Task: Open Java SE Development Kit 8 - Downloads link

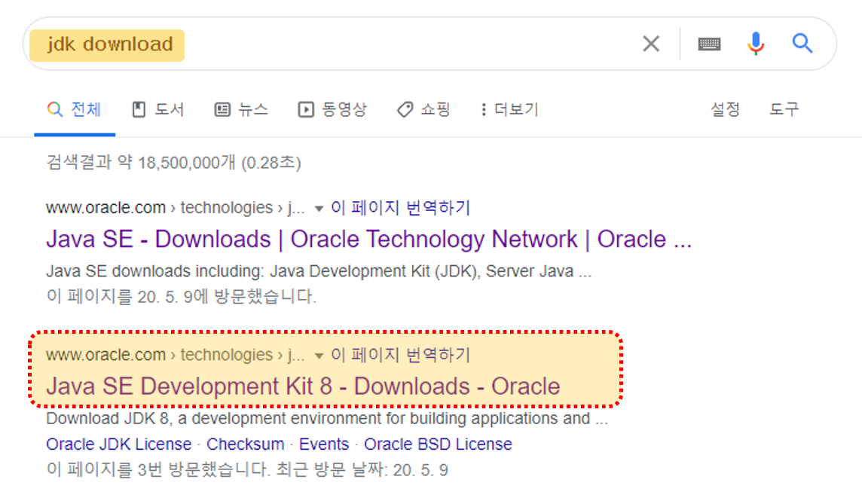Action: pyautogui.click(x=303, y=386)
